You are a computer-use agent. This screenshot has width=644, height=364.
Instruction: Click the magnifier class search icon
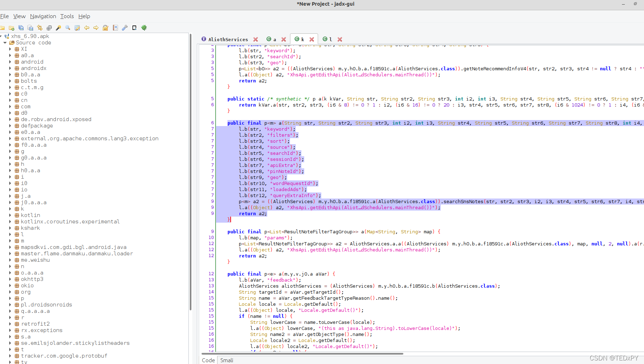[x=68, y=28]
